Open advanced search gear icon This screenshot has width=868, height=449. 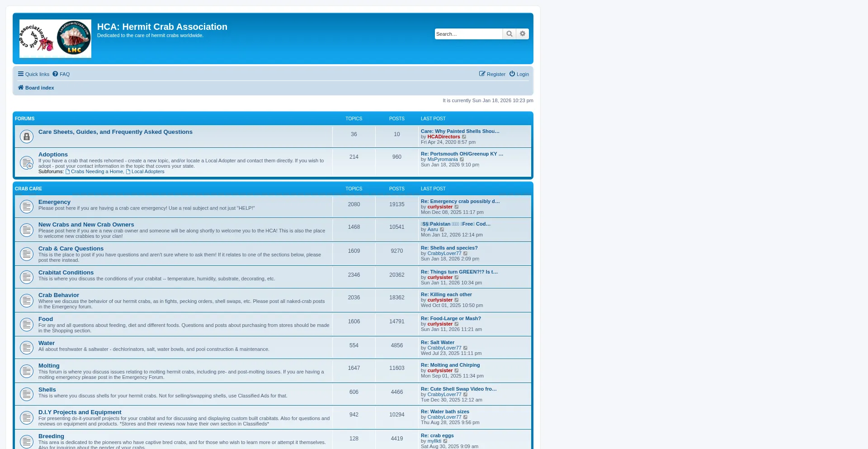(523, 34)
